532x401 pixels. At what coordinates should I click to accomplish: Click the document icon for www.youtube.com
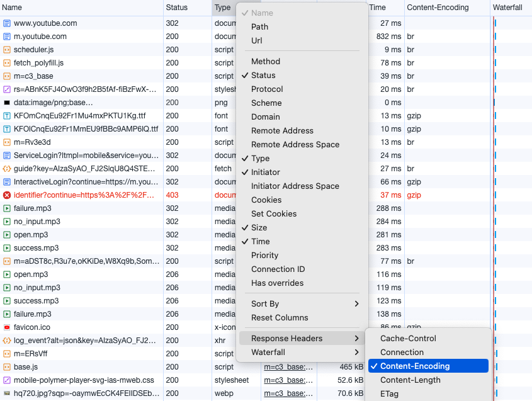[7, 23]
